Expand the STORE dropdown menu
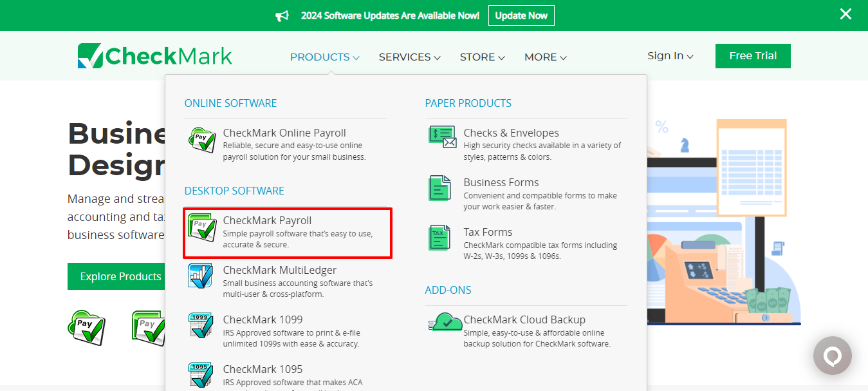The height and width of the screenshot is (391, 868). (x=482, y=57)
